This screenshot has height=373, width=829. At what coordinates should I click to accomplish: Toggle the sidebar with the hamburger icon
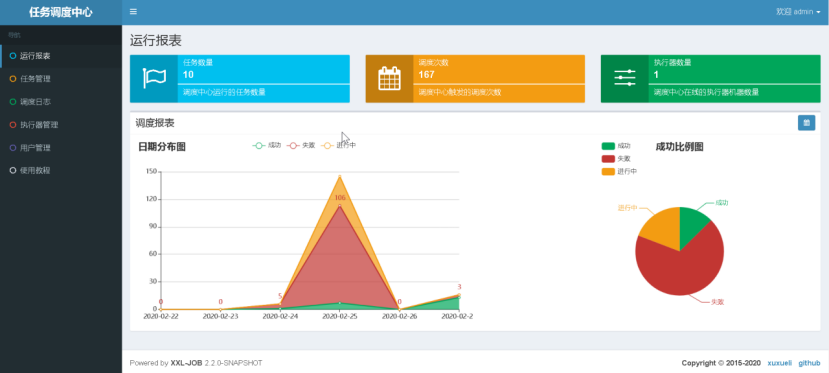tap(133, 12)
